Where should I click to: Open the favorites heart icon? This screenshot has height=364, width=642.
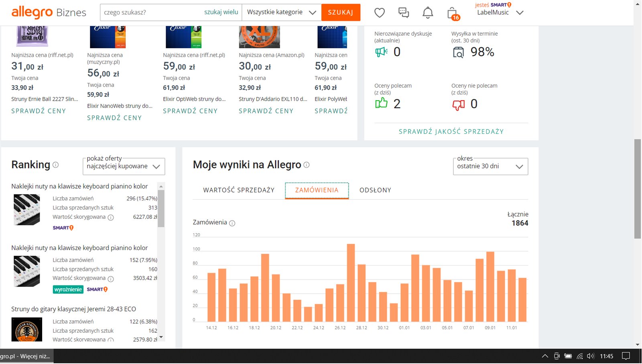[x=379, y=13]
